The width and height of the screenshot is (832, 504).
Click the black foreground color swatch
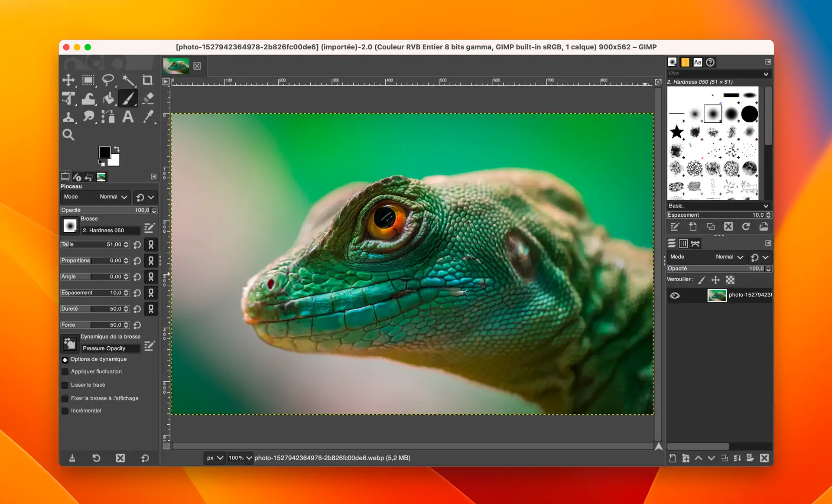[x=104, y=152]
